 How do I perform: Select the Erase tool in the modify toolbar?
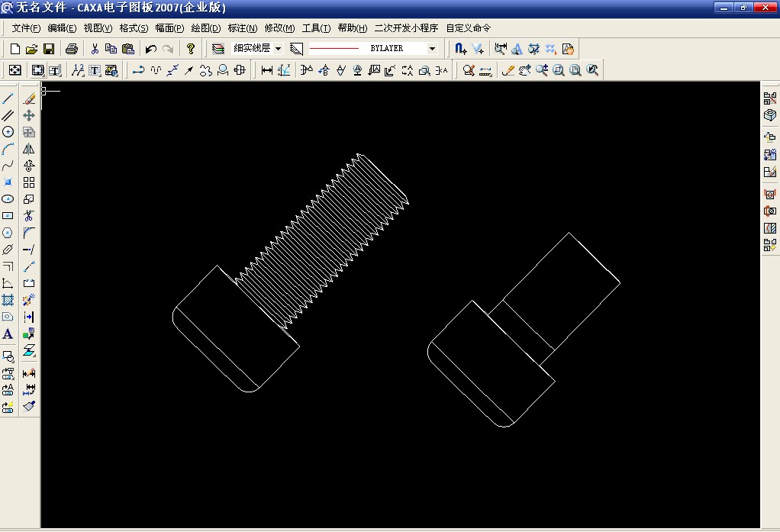(x=29, y=98)
